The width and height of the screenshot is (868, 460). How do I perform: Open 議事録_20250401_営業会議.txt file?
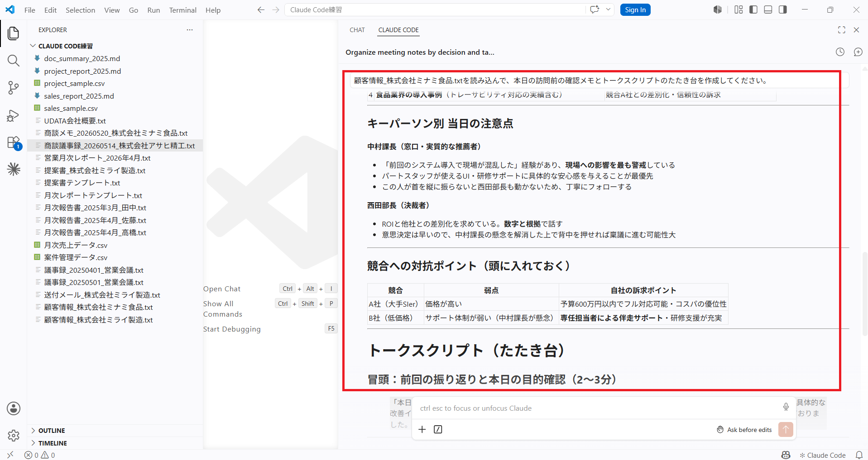(93, 270)
